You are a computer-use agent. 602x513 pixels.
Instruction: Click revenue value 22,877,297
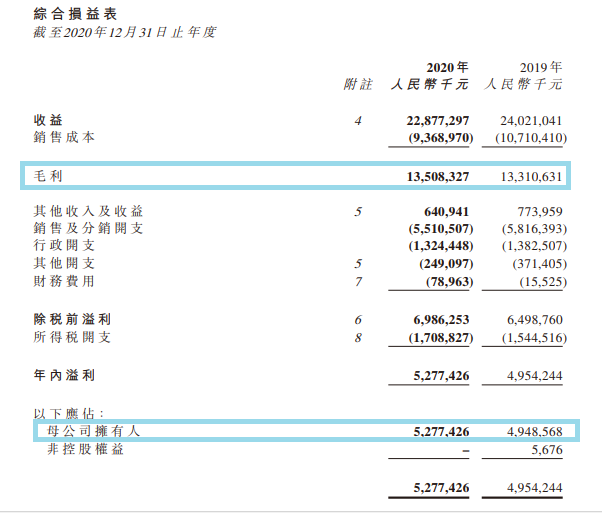tap(438, 121)
